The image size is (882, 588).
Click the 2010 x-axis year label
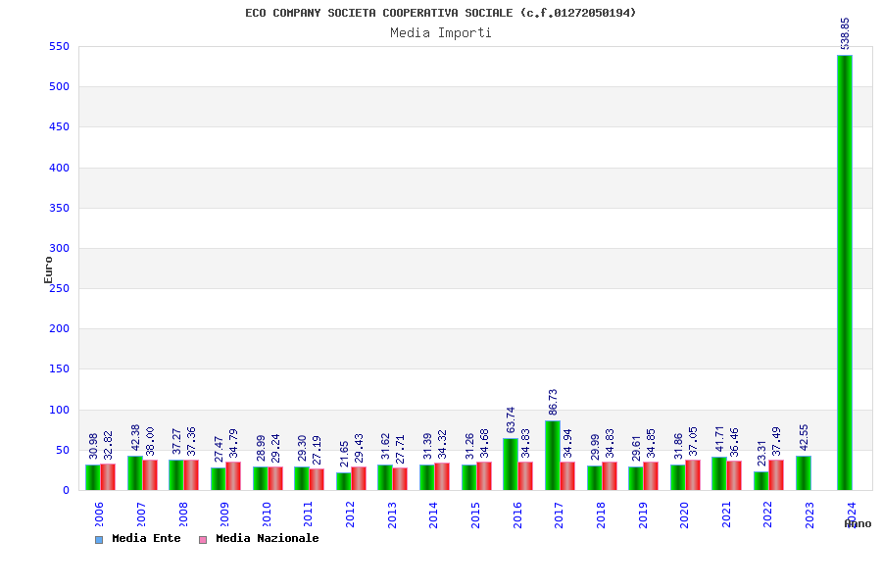[267, 514]
